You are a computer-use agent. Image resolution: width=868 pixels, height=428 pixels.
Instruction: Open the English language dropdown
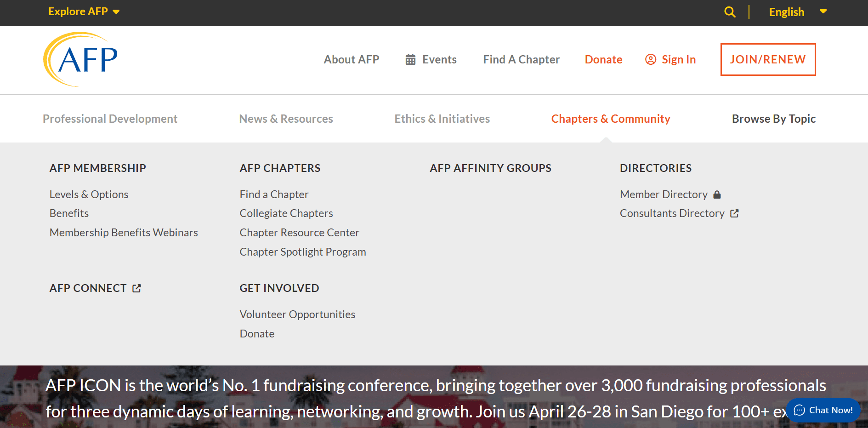click(798, 11)
